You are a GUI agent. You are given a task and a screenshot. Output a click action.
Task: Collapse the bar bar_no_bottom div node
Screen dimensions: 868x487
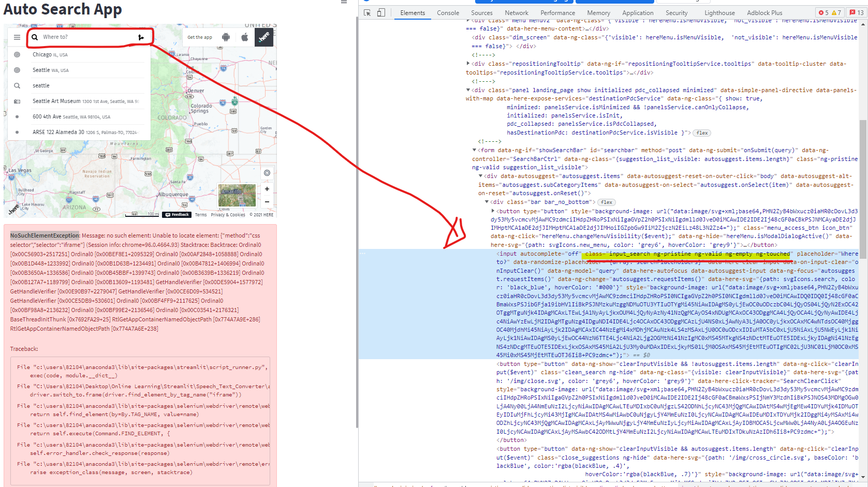tap(487, 202)
